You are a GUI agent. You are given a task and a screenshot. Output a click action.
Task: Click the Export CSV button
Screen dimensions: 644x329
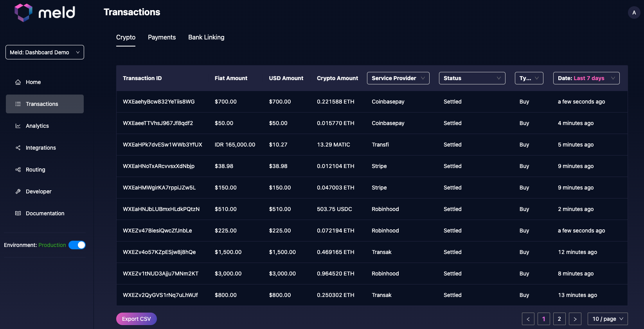click(137, 319)
